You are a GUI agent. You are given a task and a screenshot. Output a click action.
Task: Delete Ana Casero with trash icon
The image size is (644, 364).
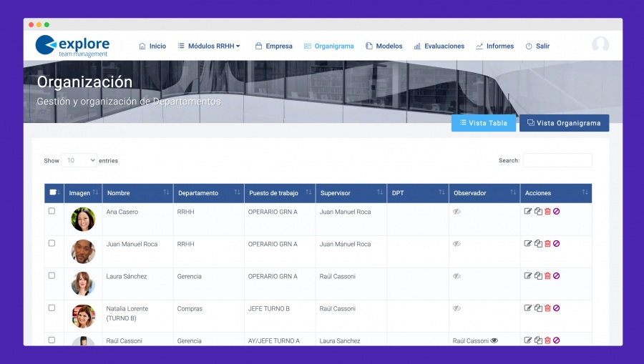tap(547, 212)
